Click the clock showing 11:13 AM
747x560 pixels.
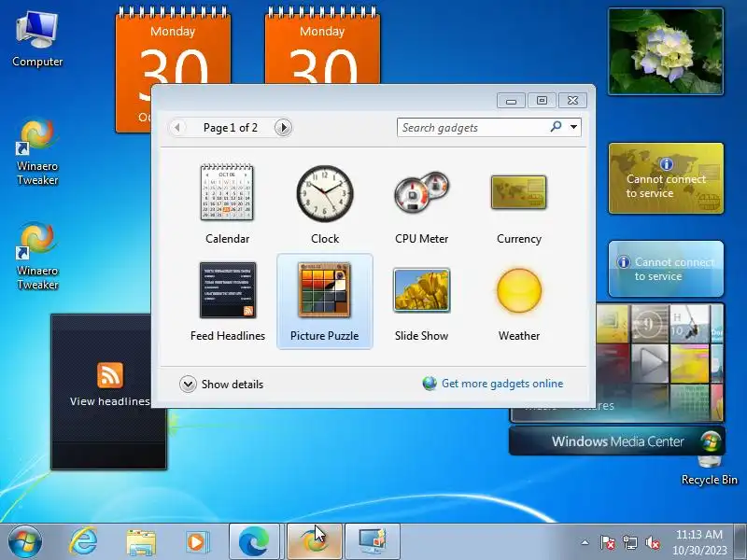tap(698, 542)
